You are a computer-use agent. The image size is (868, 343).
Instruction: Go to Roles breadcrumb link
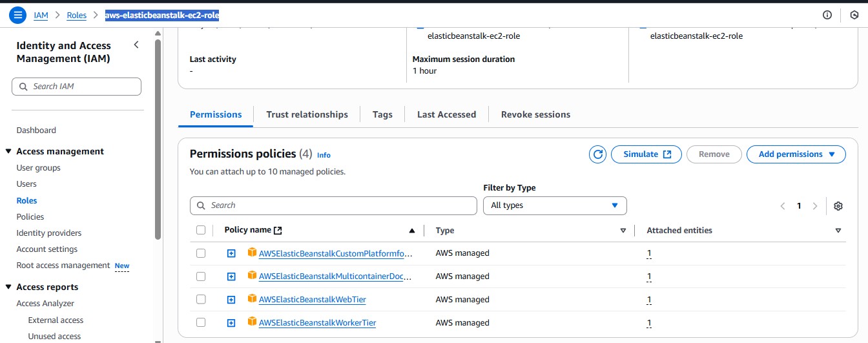pyautogui.click(x=76, y=15)
